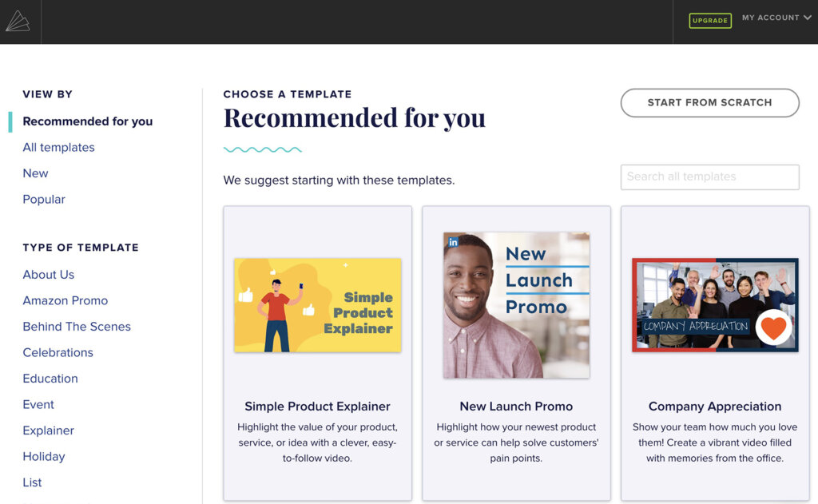Open the Holiday category
818x504 pixels.
click(x=43, y=456)
